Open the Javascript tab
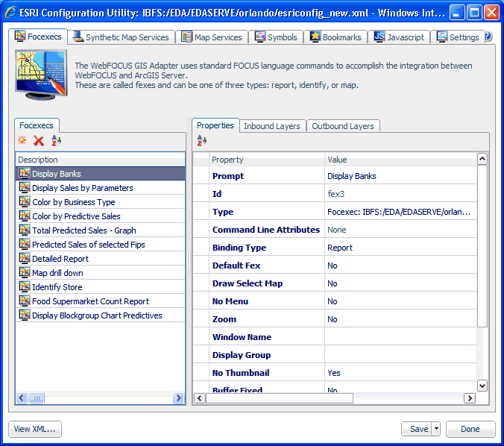The height and width of the screenshot is (446, 504). [x=399, y=37]
